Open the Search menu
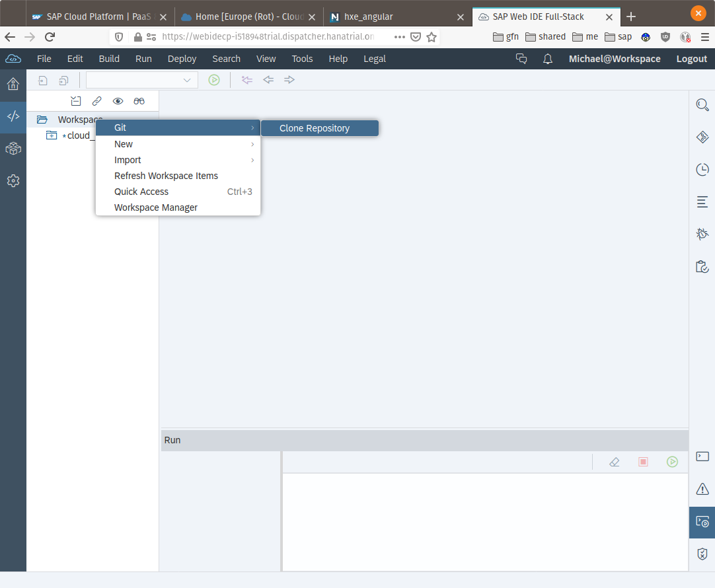Image resolution: width=715 pixels, height=588 pixels. coord(226,59)
